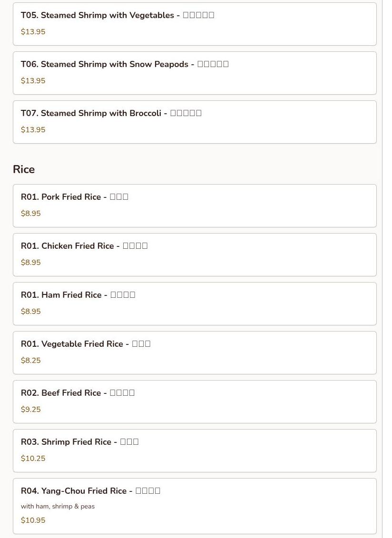The image size is (392, 538).
Task: Click the $13.95 price under T05
Action: pyautogui.click(x=33, y=32)
